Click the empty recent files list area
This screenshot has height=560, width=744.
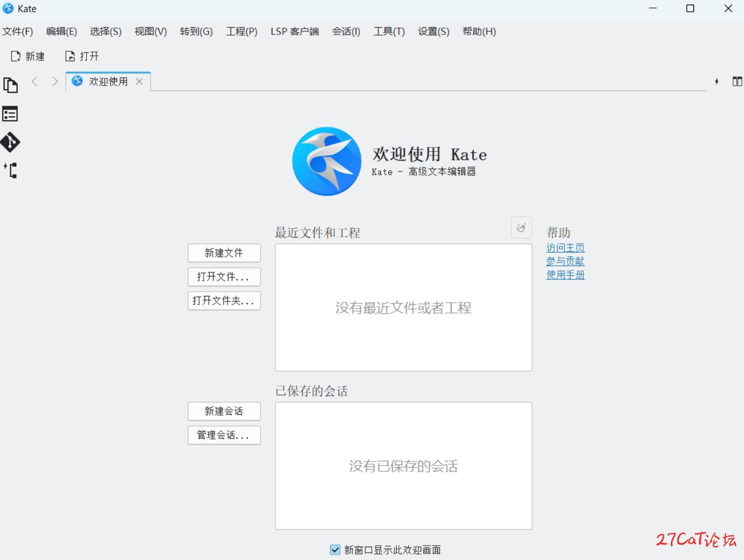point(403,307)
